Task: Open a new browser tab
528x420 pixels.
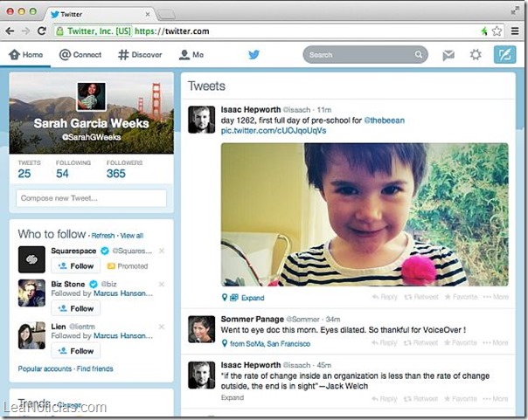Action: [x=166, y=15]
